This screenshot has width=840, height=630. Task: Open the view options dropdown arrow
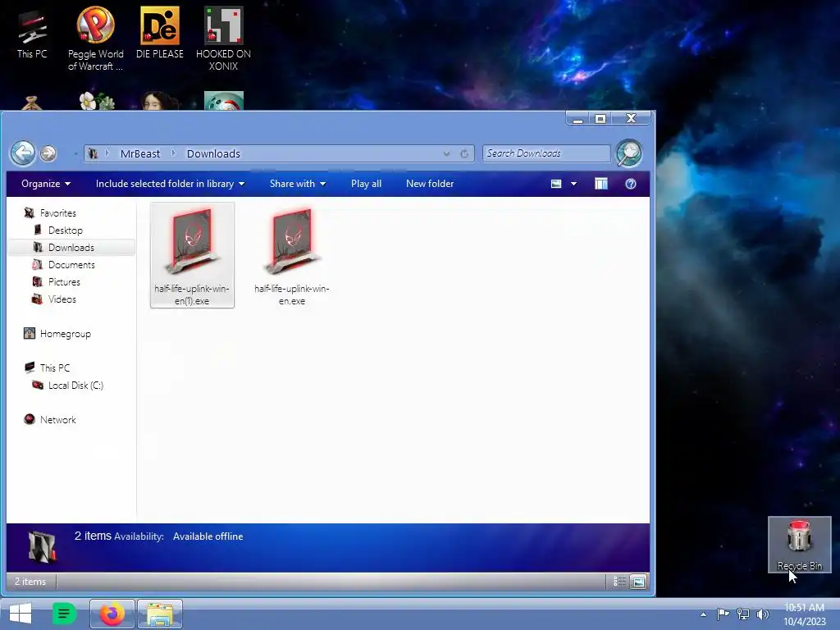(573, 184)
